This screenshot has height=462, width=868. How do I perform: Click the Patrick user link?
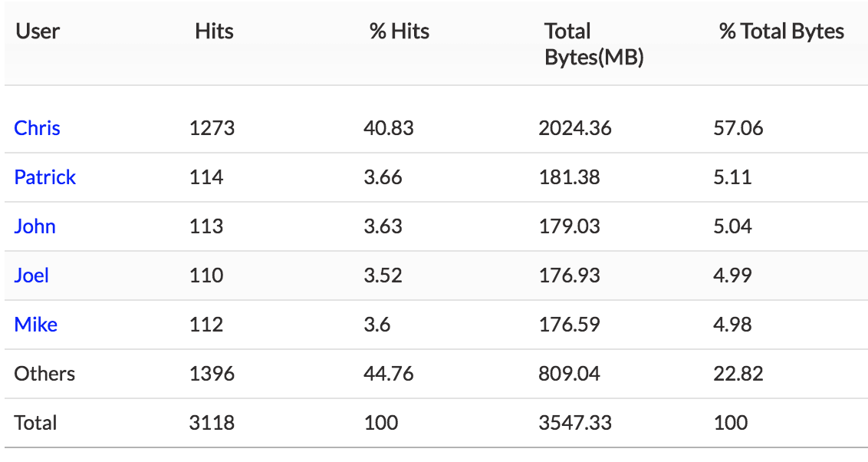[x=44, y=177]
